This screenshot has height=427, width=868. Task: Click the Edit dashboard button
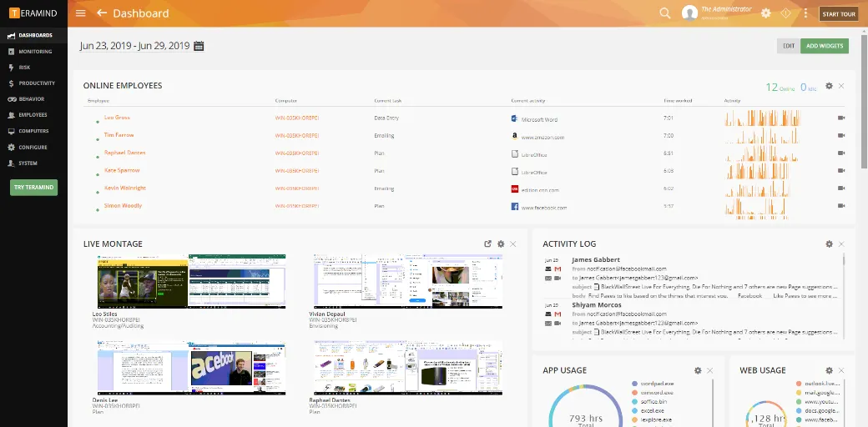[x=789, y=46]
